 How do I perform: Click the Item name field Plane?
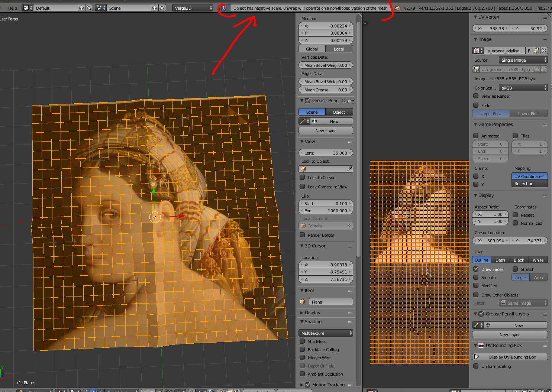pos(331,302)
